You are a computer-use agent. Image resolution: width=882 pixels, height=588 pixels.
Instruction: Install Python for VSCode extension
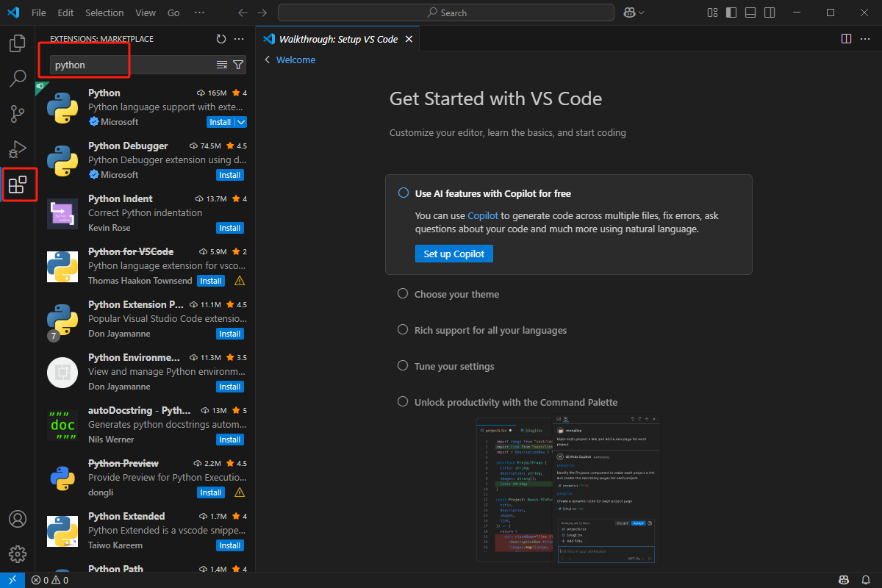211,281
